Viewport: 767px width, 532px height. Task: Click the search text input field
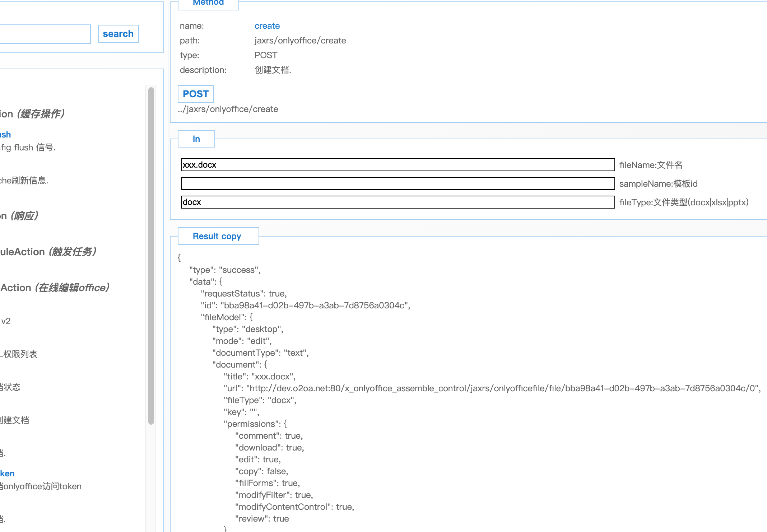coord(45,34)
